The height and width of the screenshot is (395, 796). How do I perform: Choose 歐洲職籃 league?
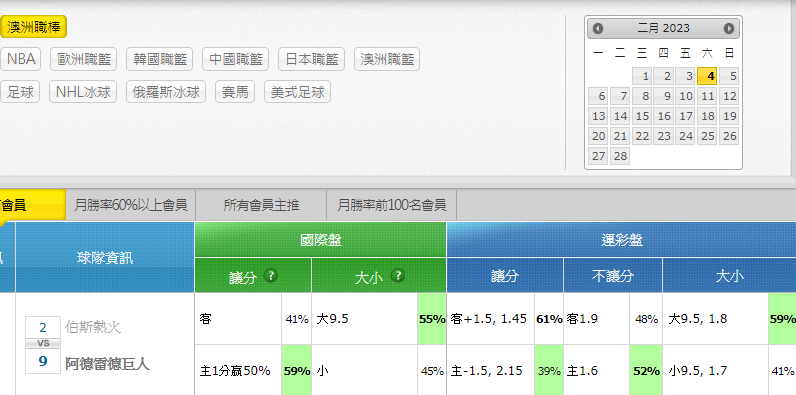pyautogui.click(x=84, y=59)
